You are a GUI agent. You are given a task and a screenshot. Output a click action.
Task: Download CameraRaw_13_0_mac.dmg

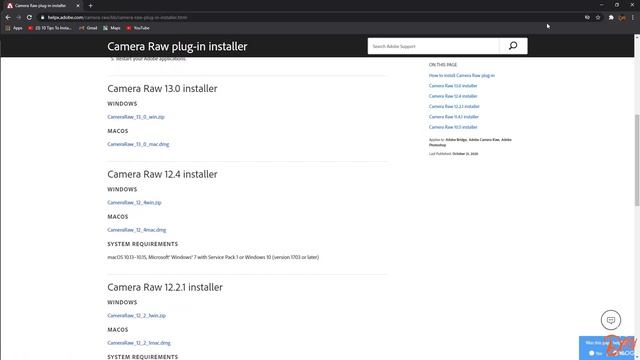(x=138, y=144)
